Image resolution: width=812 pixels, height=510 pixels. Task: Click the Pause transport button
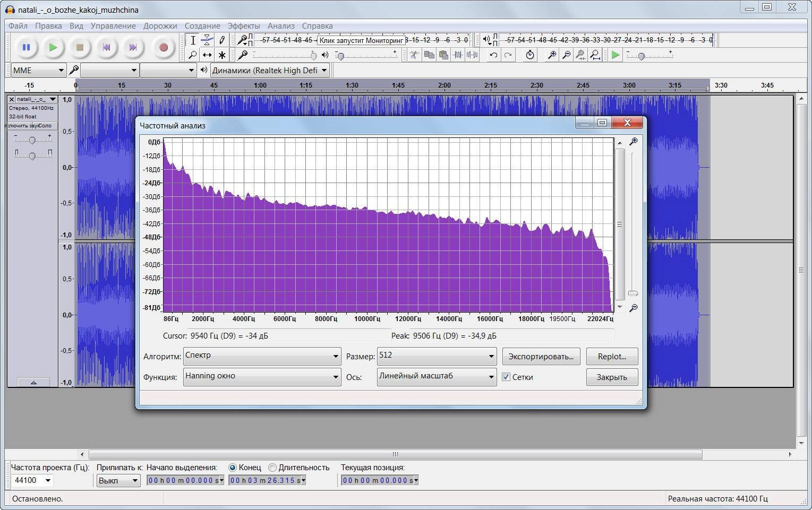tap(26, 47)
